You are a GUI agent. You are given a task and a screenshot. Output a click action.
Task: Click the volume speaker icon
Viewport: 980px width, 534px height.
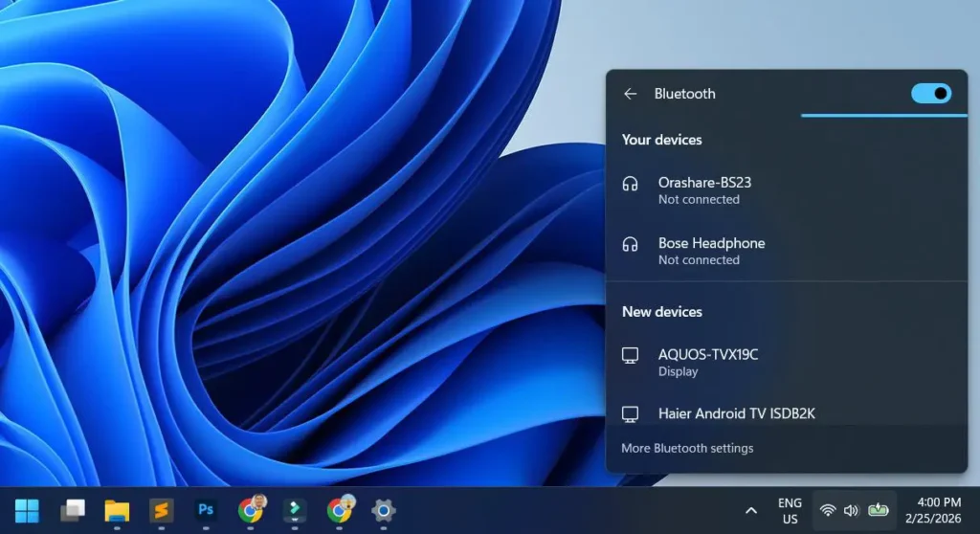pyautogui.click(x=851, y=511)
